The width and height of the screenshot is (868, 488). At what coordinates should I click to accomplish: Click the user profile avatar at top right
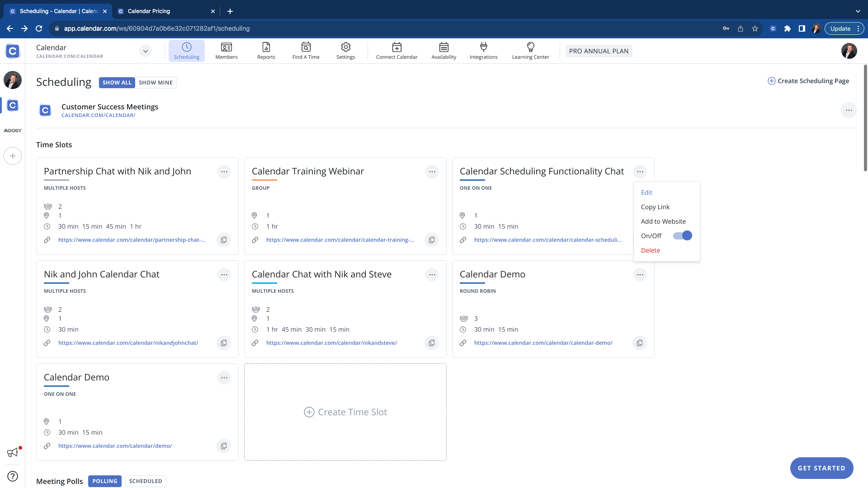tap(849, 51)
